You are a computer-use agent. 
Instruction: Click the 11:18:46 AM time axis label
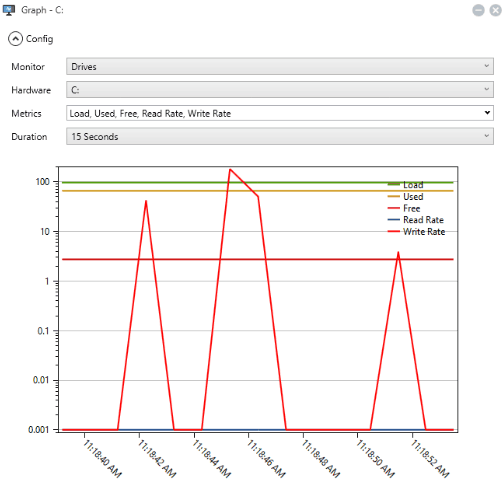click(x=266, y=459)
